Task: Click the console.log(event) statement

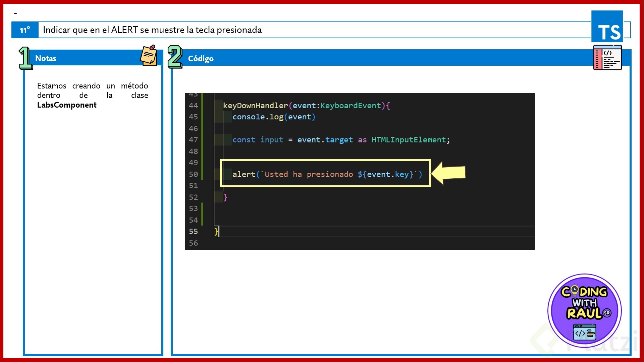Action: tap(274, 117)
